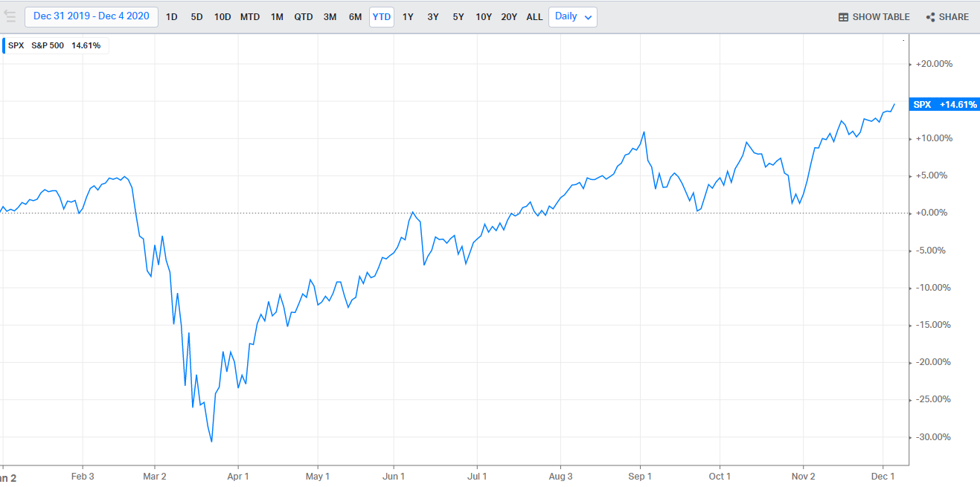Select the active YTD range
The image size is (980, 487).
(382, 17)
